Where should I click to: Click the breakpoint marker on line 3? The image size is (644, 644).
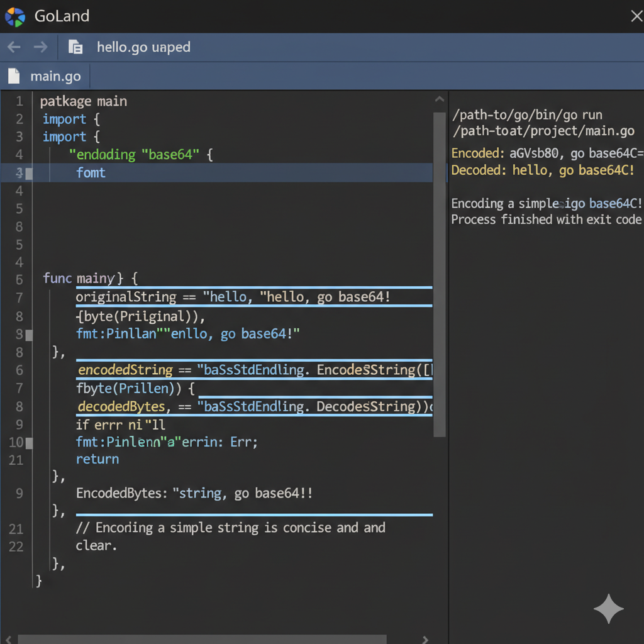point(28,172)
